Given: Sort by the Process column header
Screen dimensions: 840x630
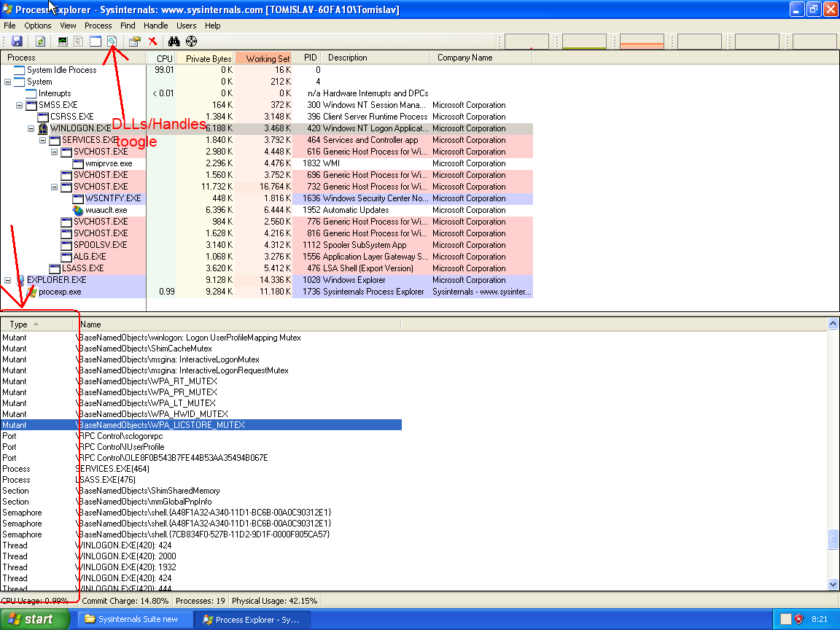Looking at the screenshot, I should (74, 58).
